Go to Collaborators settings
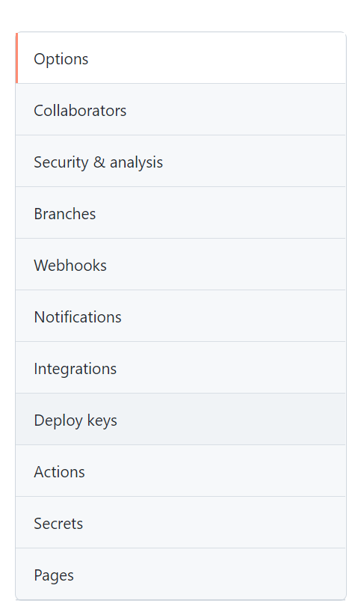 click(181, 110)
